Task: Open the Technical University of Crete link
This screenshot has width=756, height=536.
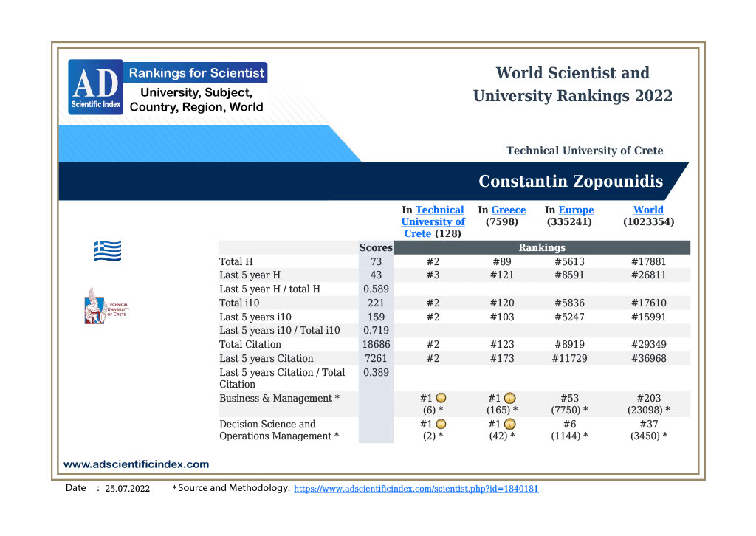Action: point(433,221)
